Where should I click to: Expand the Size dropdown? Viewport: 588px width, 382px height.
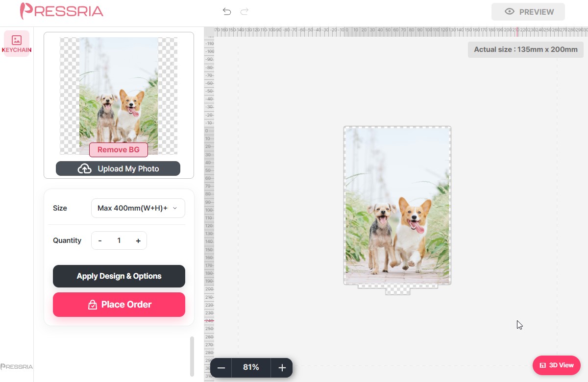click(138, 208)
